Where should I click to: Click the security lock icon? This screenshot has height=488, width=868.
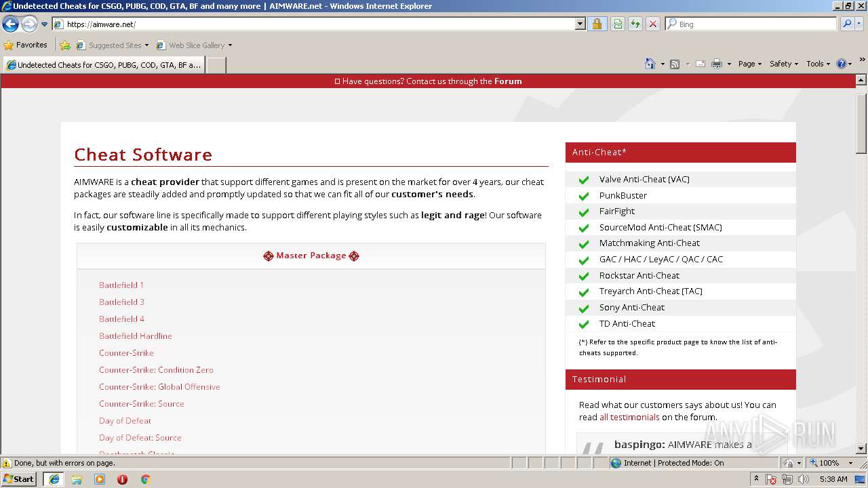pyautogui.click(x=597, y=24)
